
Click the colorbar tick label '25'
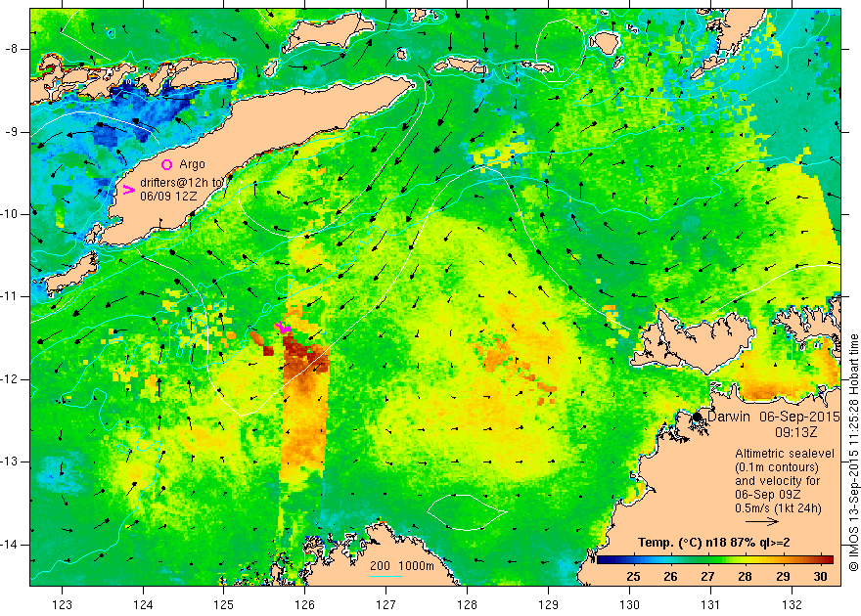(x=633, y=577)
